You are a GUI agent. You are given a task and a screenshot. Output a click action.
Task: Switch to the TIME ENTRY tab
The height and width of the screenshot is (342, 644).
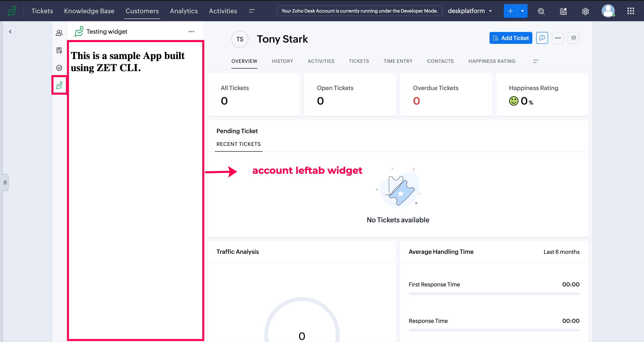tap(398, 61)
